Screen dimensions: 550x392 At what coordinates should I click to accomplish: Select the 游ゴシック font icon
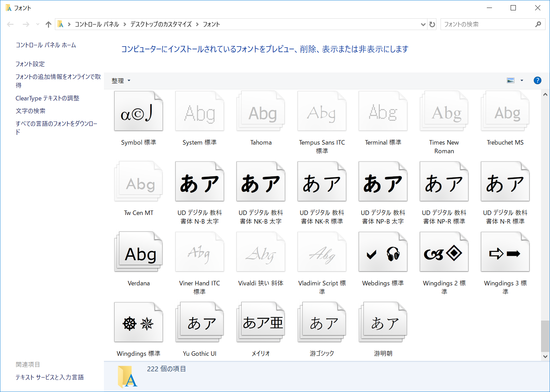[x=322, y=322]
